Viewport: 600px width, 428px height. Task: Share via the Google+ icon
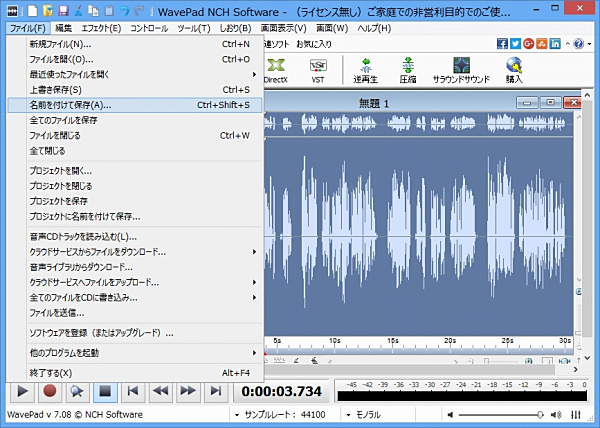click(528, 44)
